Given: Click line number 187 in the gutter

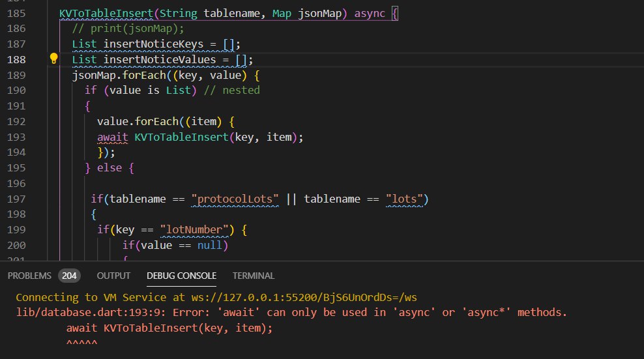Looking at the screenshot, I should 16,44.
